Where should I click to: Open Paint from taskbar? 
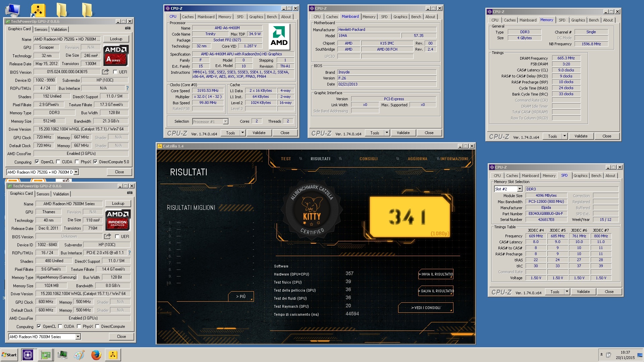click(79, 355)
